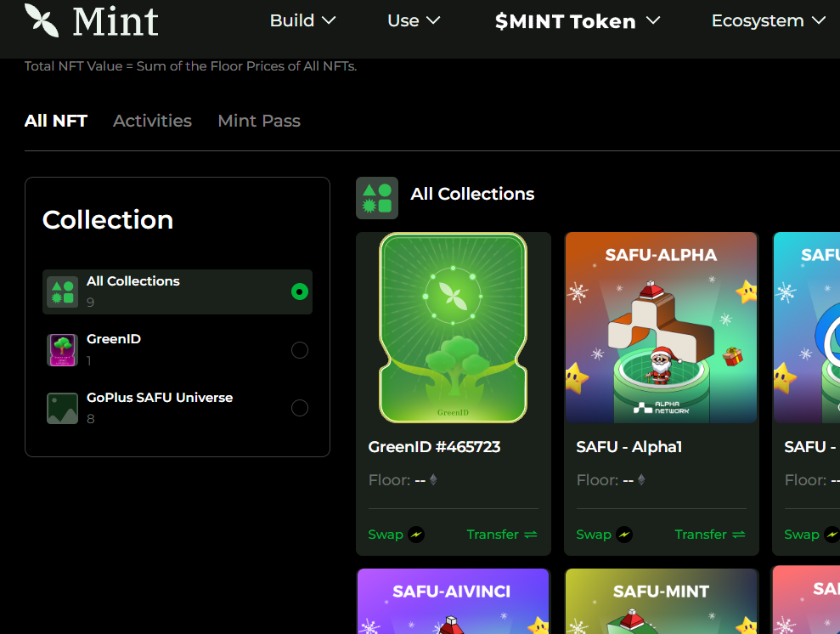The width and height of the screenshot is (840, 634).
Task: Click the All Collections label in the sidebar
Action: [x=133, y=281]
